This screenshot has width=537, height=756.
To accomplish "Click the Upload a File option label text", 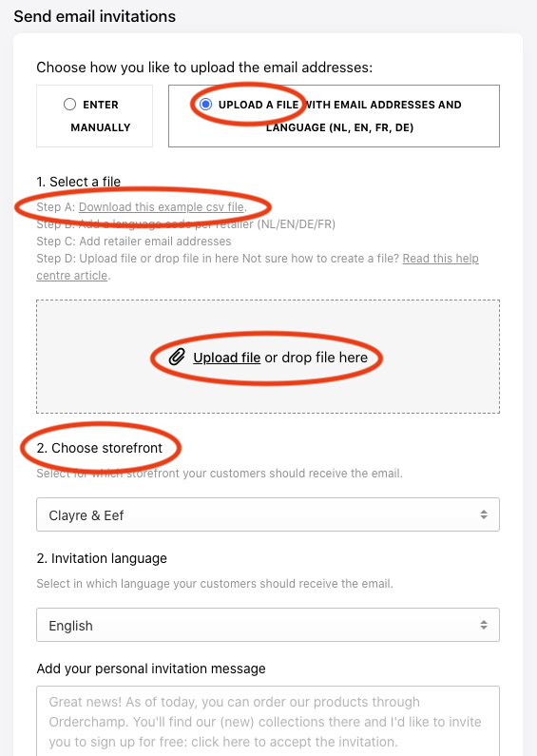I will coord(340,116).
